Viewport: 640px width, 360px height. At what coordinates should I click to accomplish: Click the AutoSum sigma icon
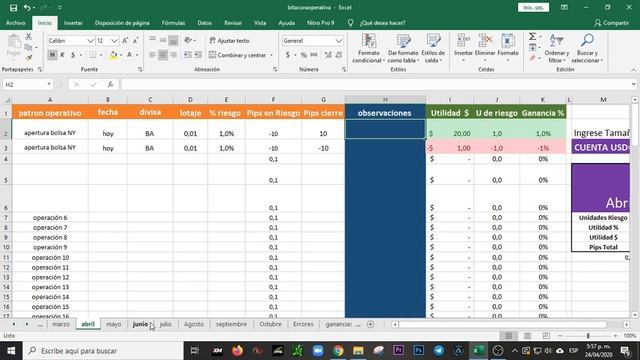pyautogui.click(x=532, y=37)
